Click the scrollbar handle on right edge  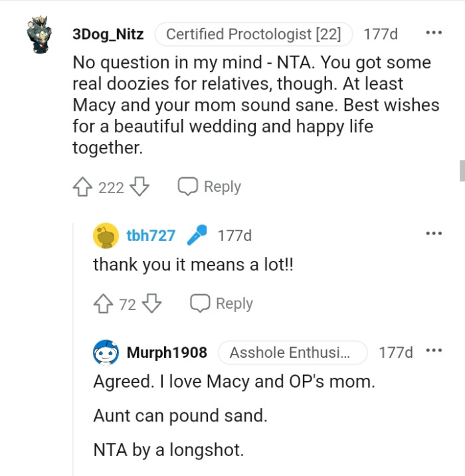coord(462,170)
